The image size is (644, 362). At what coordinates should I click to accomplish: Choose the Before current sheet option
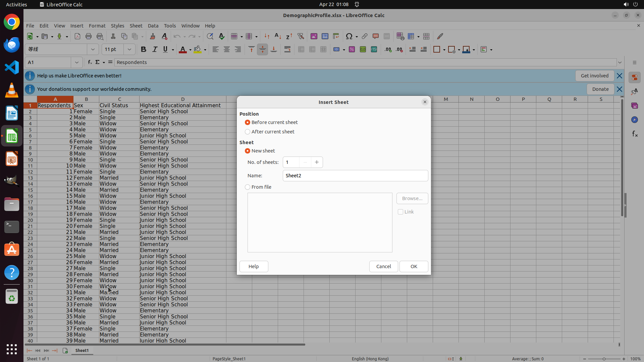click(x=248, y=122)
